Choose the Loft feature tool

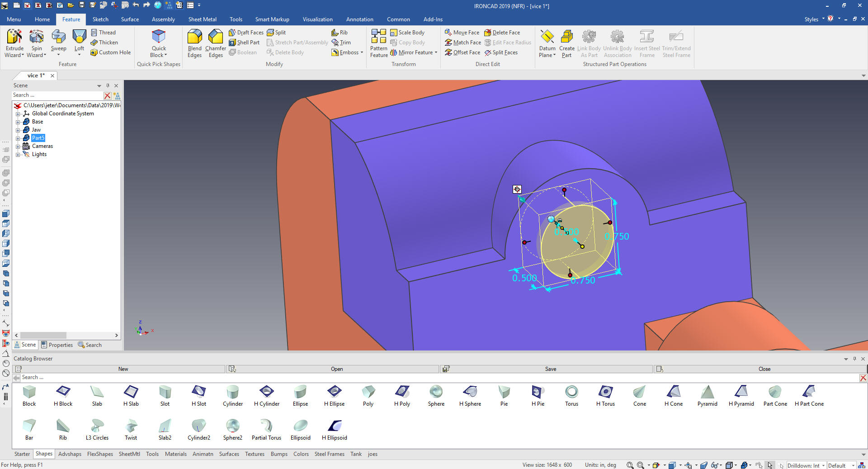[79, 43]
